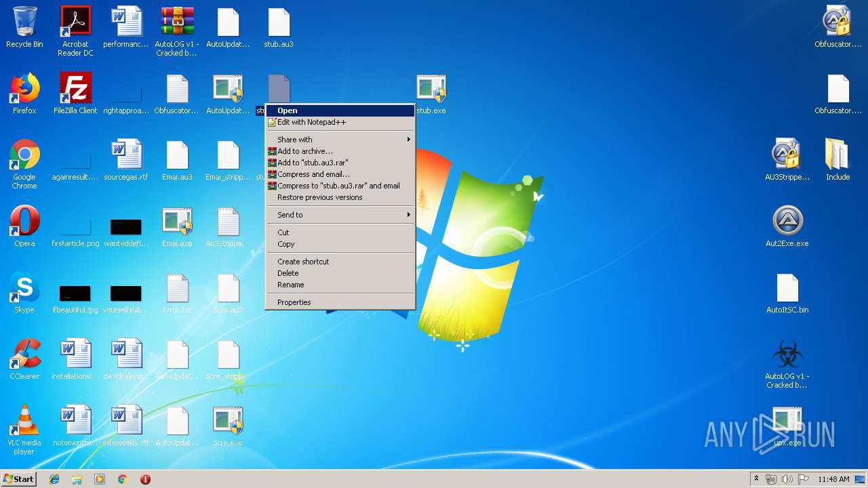Select the Scre_stripp... file icon
This screenshot has width=868, height=488.
(x=228, y=359)
